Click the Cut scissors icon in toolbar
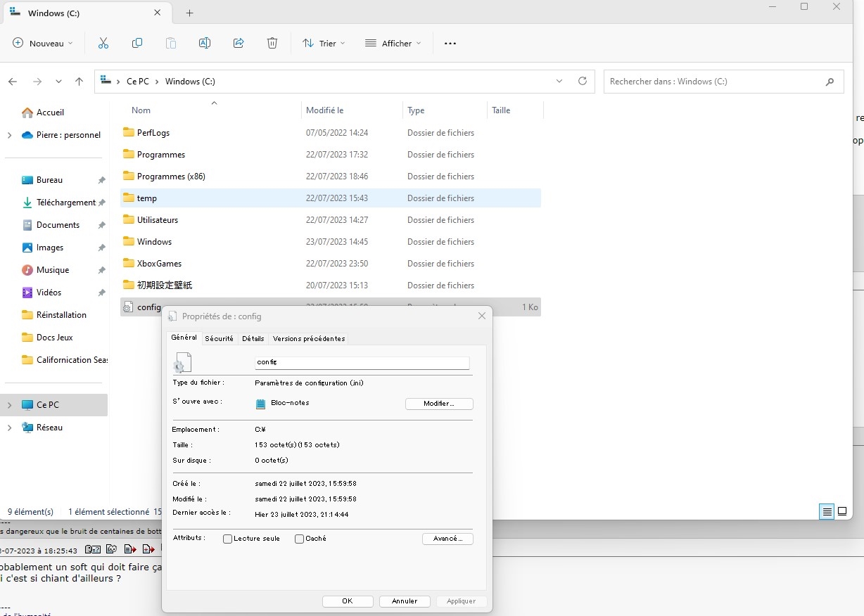864x616 pixels. [103, 44]
